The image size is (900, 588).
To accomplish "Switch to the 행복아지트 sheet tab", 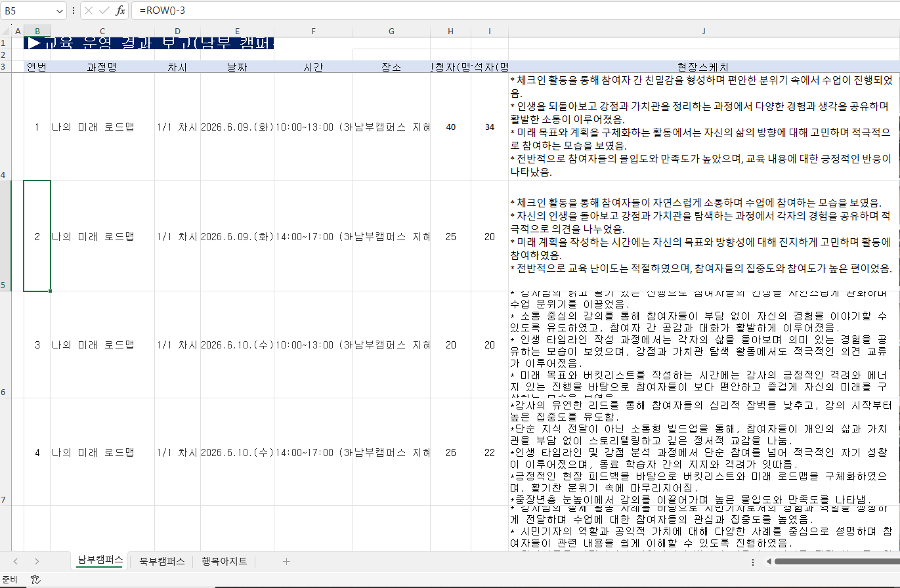I will (224, 561).
